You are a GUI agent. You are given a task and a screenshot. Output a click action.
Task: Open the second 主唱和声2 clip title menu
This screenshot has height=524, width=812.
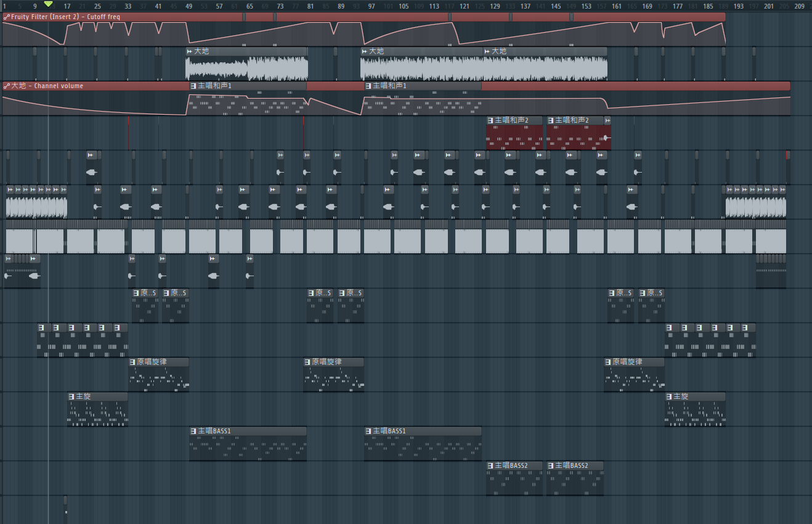(572, 120)
